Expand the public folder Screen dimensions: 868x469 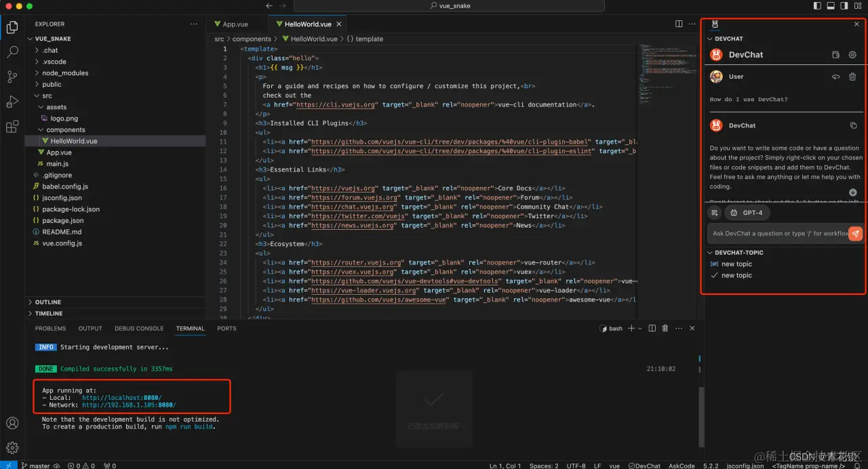tap(115, 84)
